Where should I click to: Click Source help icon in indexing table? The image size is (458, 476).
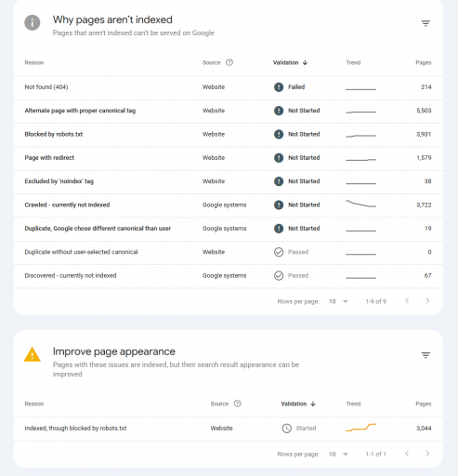(229, 62)
